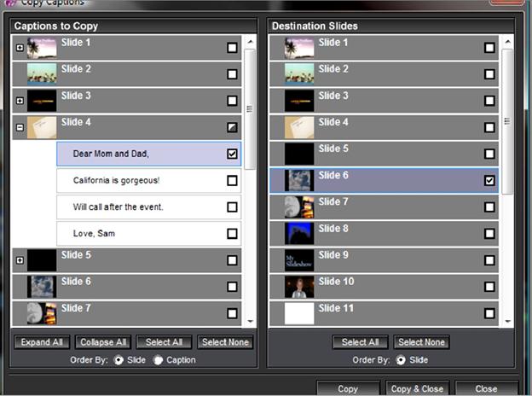Click Slide 11 white thumbnail
Screen dimensions: 532x396
point(299,313)
